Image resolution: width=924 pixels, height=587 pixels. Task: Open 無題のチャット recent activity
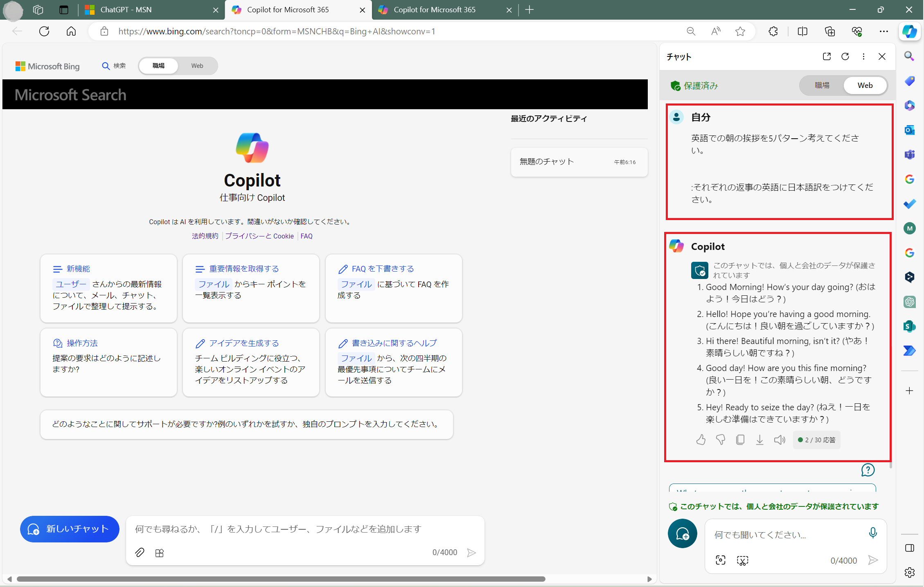[x=579, y=162]
